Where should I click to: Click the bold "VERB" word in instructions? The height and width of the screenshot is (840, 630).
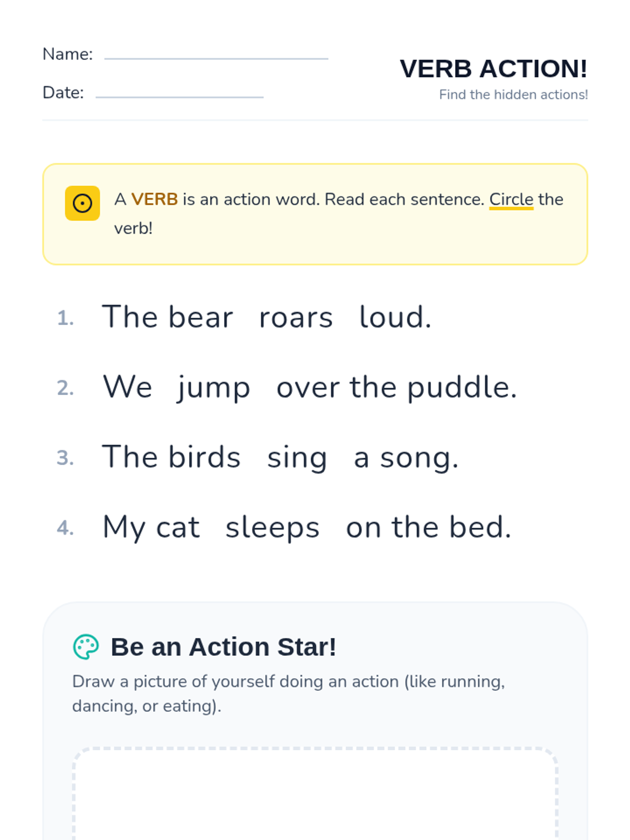(154, 199)
